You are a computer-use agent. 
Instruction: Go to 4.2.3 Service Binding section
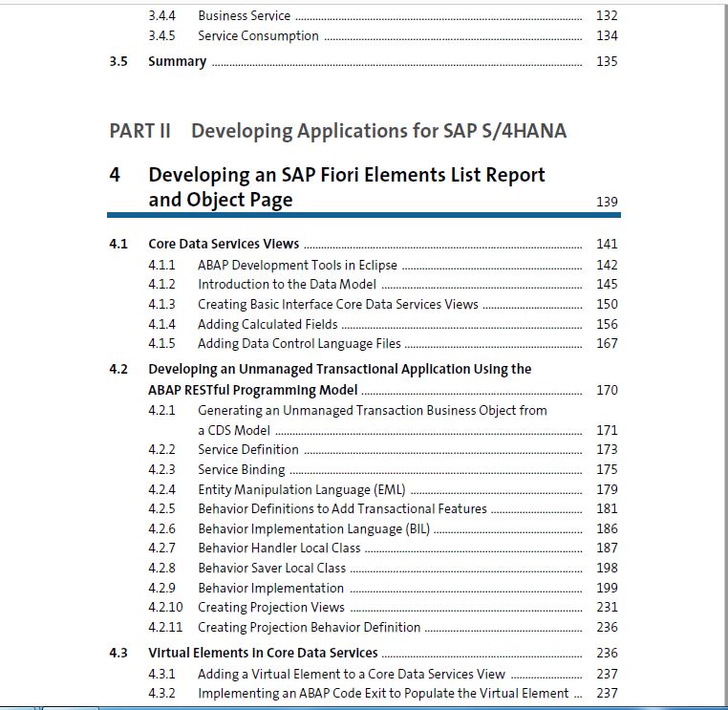coord(242,469)
